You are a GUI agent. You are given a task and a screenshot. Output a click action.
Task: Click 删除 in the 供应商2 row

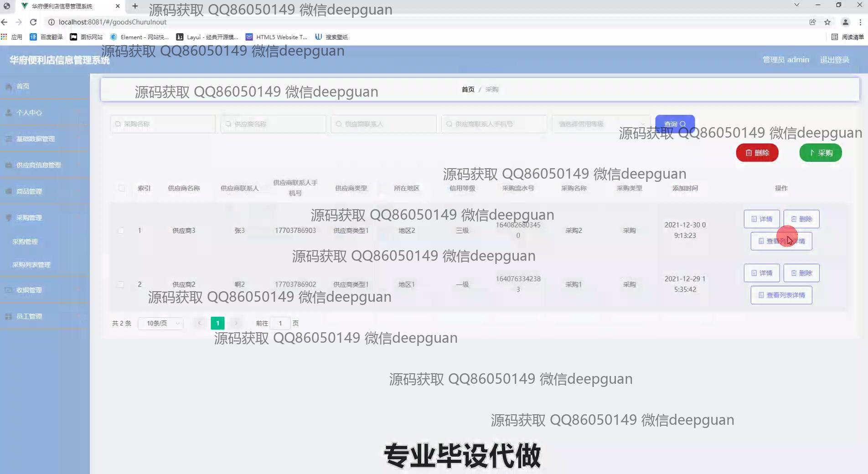pyautogui.click(x=801, y=273)
